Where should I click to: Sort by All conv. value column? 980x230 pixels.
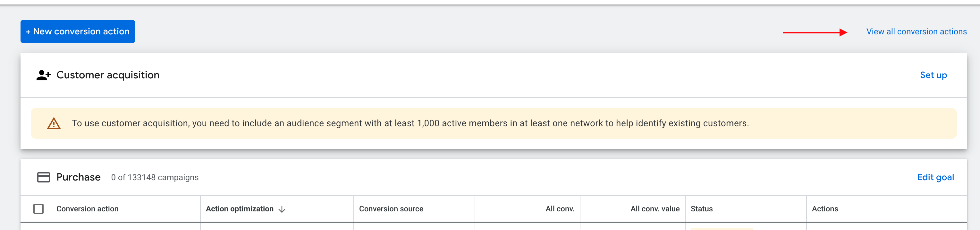(x=654, y=209)
